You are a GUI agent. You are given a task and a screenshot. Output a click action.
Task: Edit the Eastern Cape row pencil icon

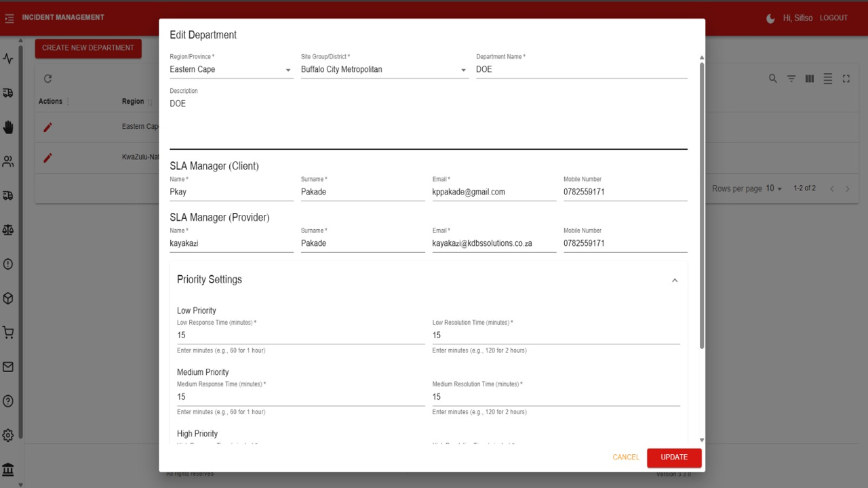coord(47,127)
